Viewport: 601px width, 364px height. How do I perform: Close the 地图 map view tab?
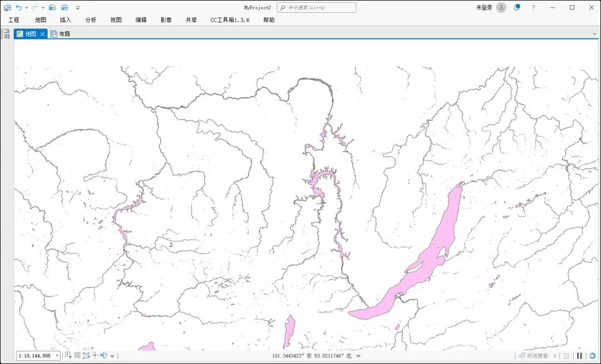[x=42, y=34]
